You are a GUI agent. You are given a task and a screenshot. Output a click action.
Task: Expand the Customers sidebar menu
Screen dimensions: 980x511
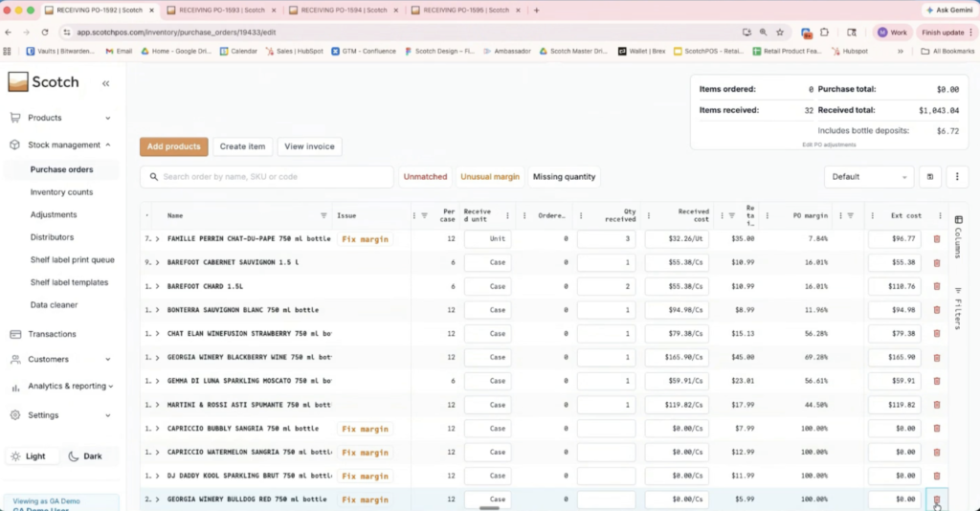coord(60,359)
